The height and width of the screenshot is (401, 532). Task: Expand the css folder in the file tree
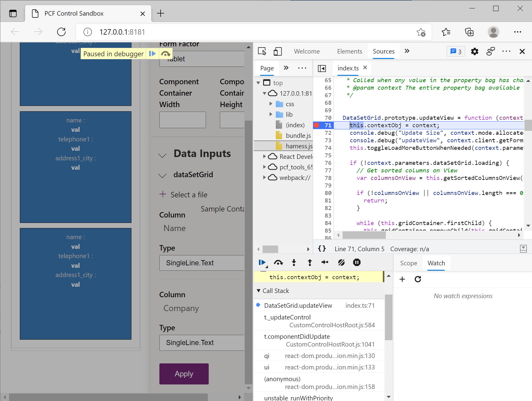[x=270, y=104]
